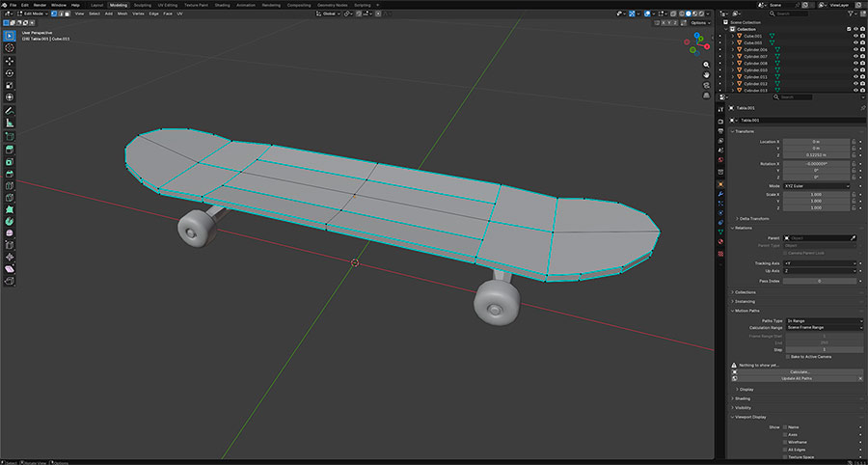Hide Cylinder.006 via its eye icon
Image resolution: width=868 pixels, height=465 pixels.
tap(855, 50)
